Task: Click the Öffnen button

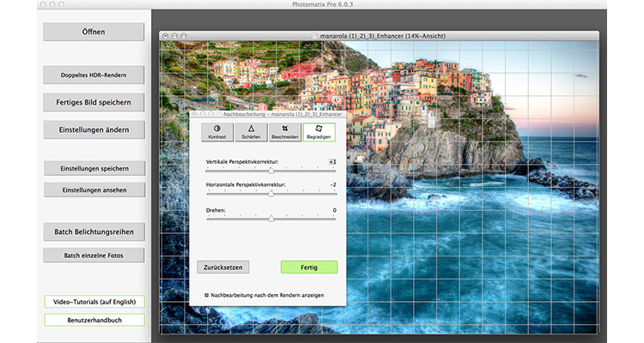Action: click(x=94, y=32)
